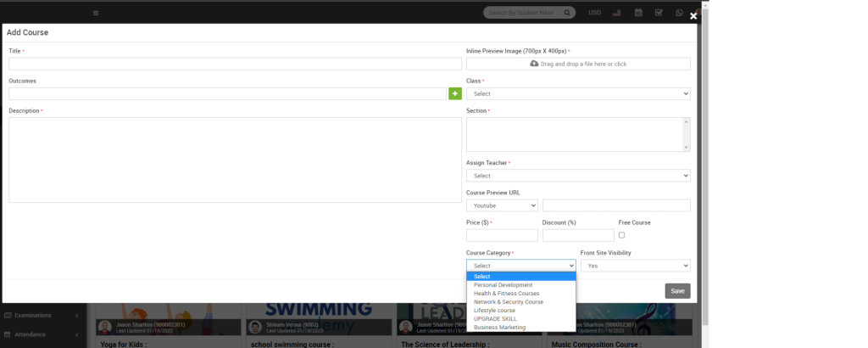The height and width of the screenshot is (348, 868).
Task: Open the Youtube preview source dropdown
Action: click(502, 205)
